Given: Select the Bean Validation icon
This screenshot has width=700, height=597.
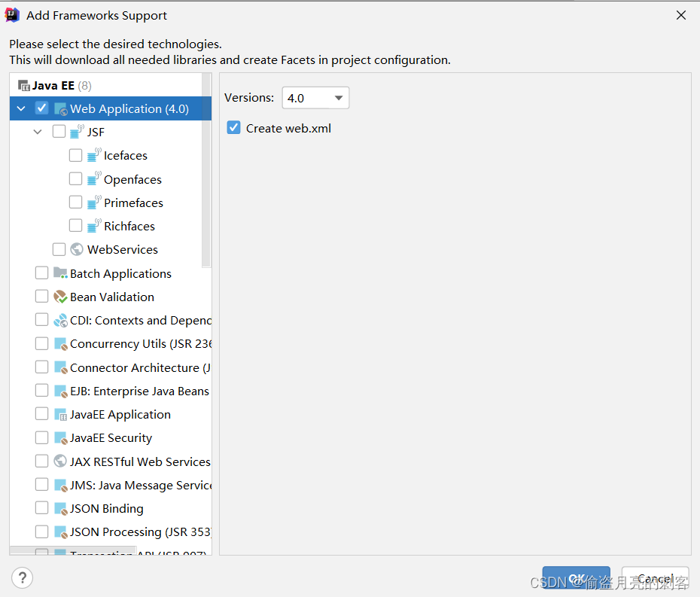Looking at the screenshot, I should [59, 296].
